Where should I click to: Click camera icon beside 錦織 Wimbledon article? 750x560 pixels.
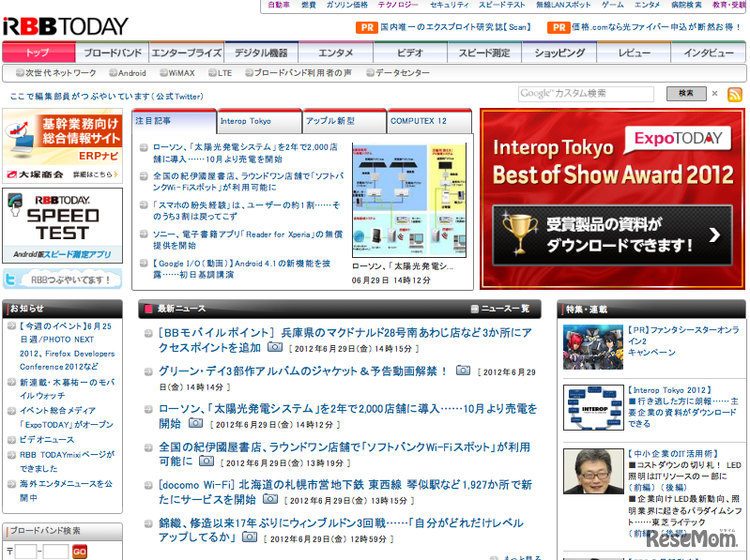pyautogui.click(x=249, y=537)
